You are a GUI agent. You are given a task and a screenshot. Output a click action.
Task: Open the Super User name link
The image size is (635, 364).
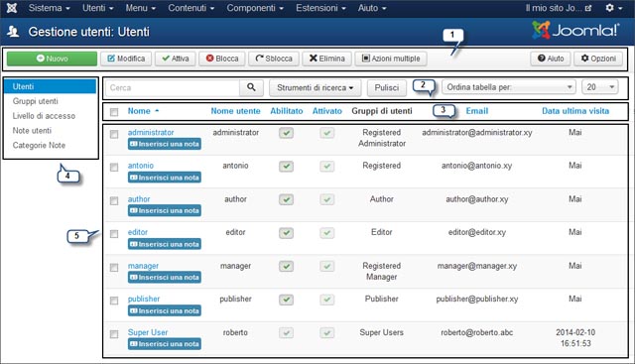click(x=148, y=332)
